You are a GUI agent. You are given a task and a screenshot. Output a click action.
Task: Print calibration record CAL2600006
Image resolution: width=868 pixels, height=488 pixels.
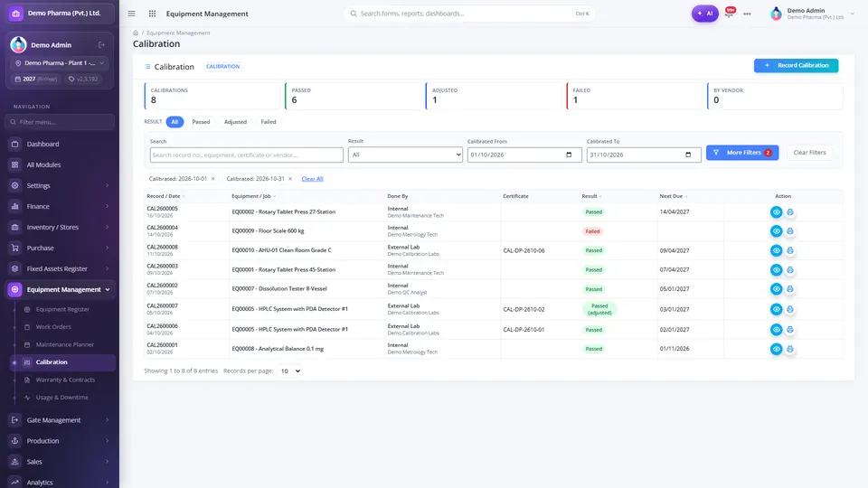click(x=790, y=330)
